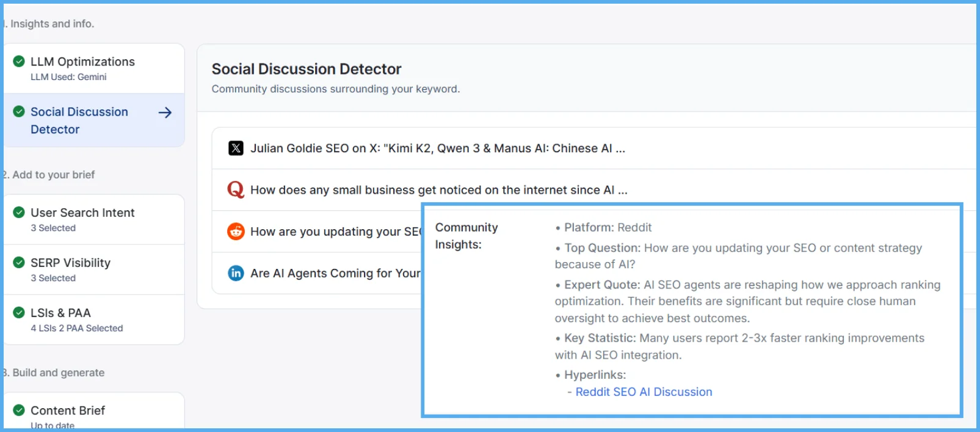Open the Reddit SEO AI Discussion link

[x=644, y=392]
